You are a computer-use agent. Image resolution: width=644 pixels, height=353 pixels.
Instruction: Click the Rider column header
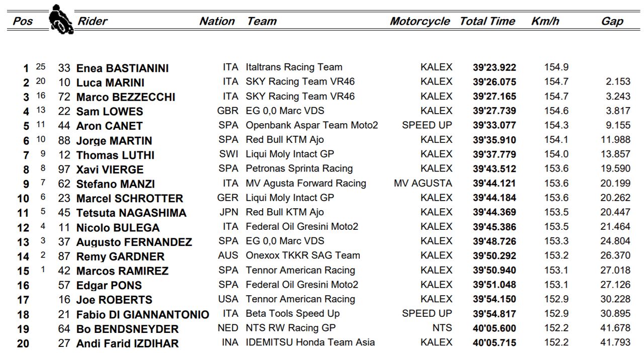pyautogui.click(x=93, y=21)
